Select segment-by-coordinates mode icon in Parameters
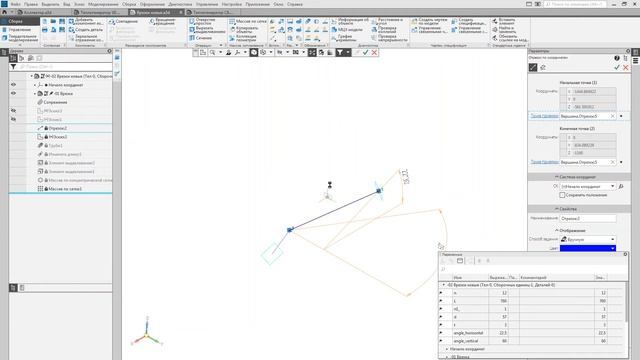 click(533, 67)
